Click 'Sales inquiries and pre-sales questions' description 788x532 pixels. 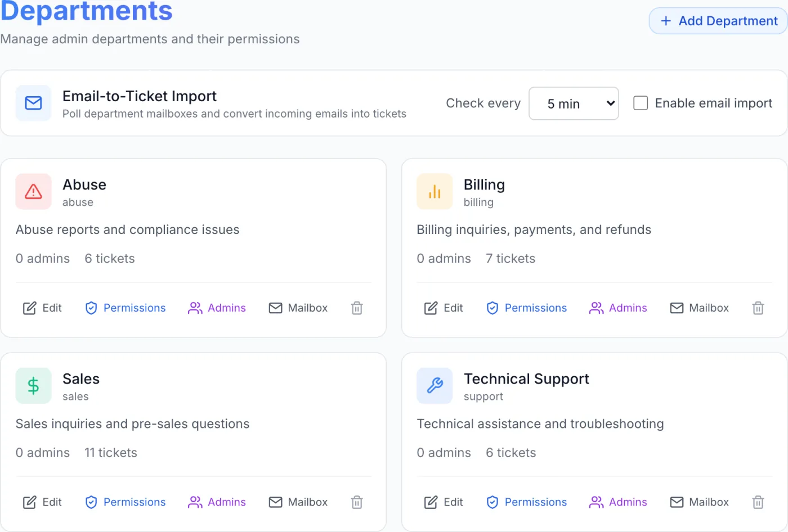pyautogui.click(x=133, y=424)
